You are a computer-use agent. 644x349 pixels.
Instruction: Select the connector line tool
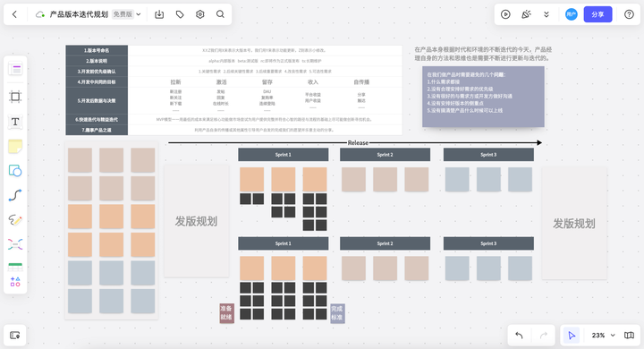click(x=15, y=195)
